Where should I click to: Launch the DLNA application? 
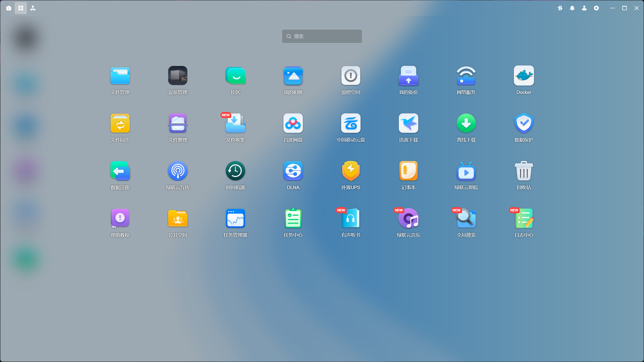293,171
